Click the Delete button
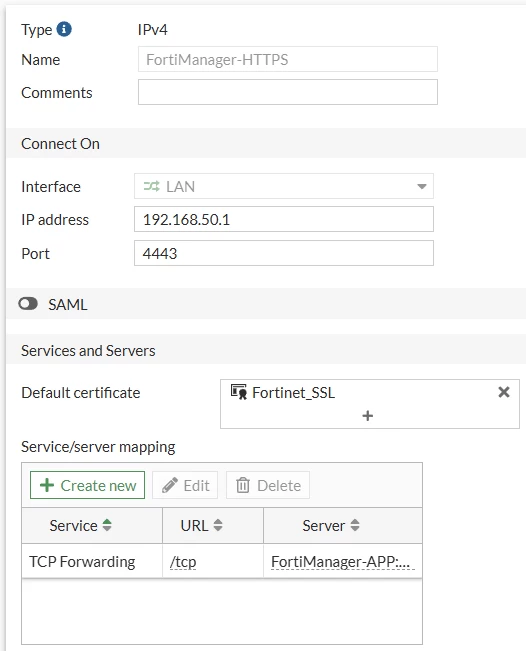The width and height of the screenshot is (526, 651). tap(268, 485)
